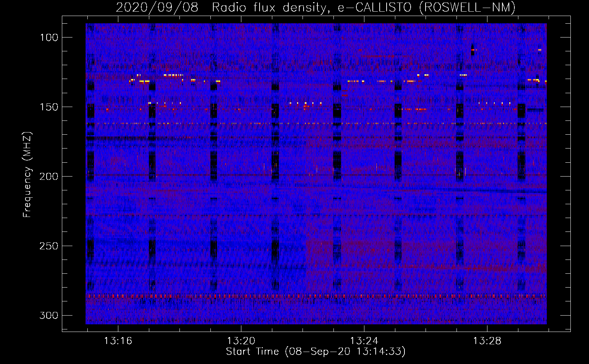
Task: Click the 13:28 time axis label
Action: point(487,341)
